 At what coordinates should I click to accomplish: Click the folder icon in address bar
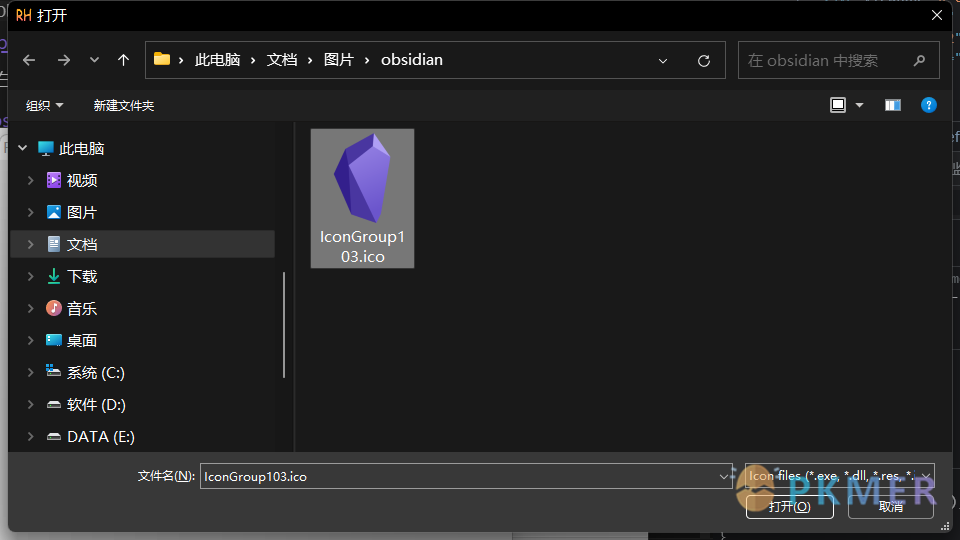[162, 59]
